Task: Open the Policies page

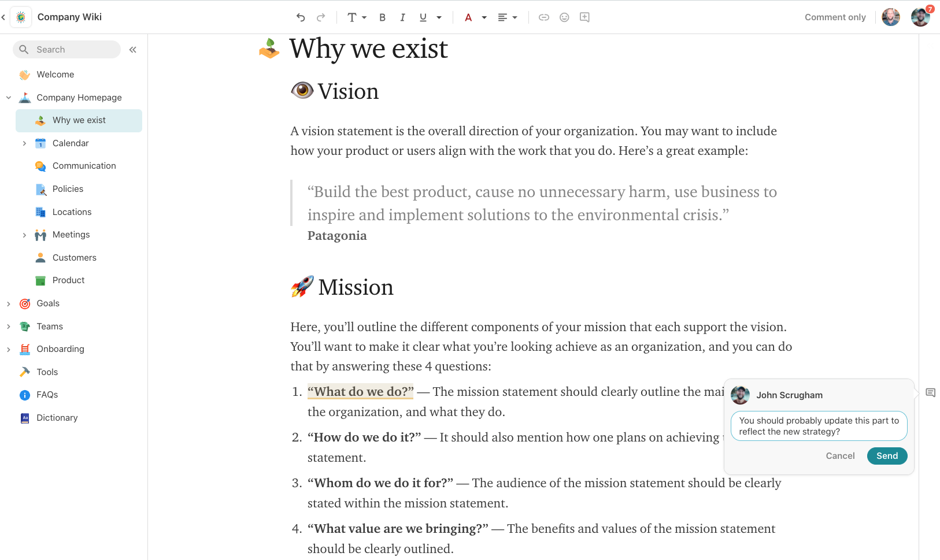Action: click(68, 189)
